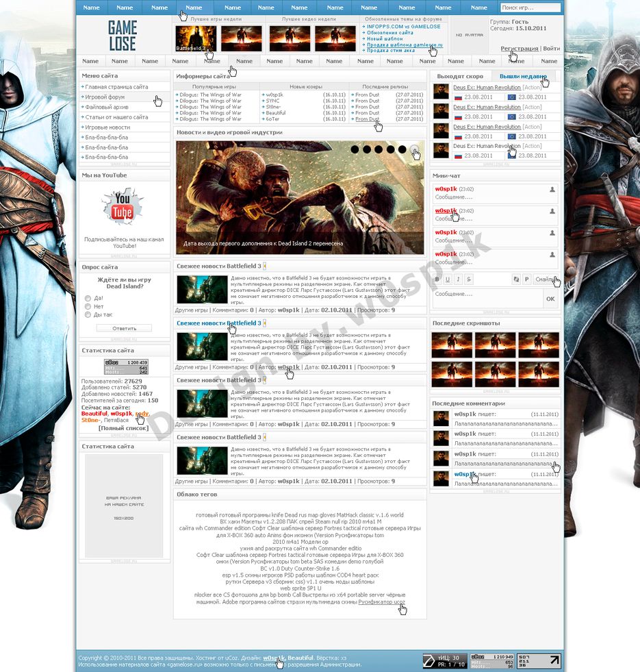Viewport: 640px width, 672px height.
Task: Click «Подписывайтесь на наш канал YouTube!» text
Action: pyautogui.click(x=124, y=242)
